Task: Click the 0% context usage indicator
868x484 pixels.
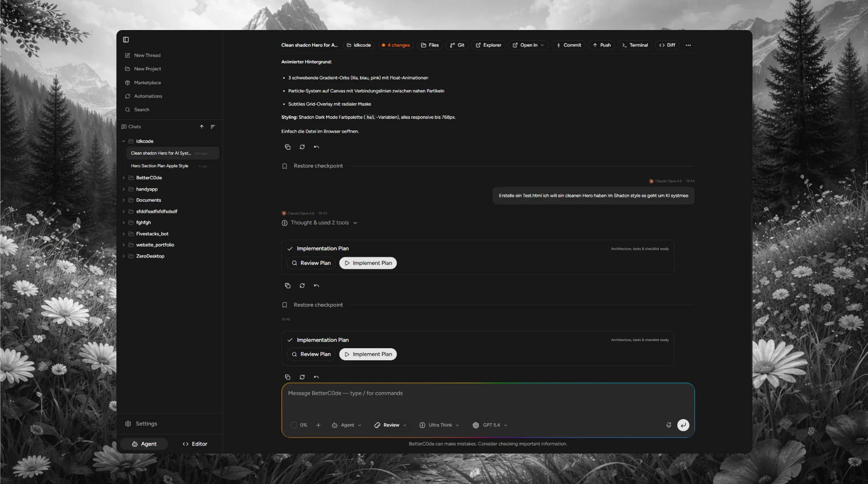Action: click(299, 425)
